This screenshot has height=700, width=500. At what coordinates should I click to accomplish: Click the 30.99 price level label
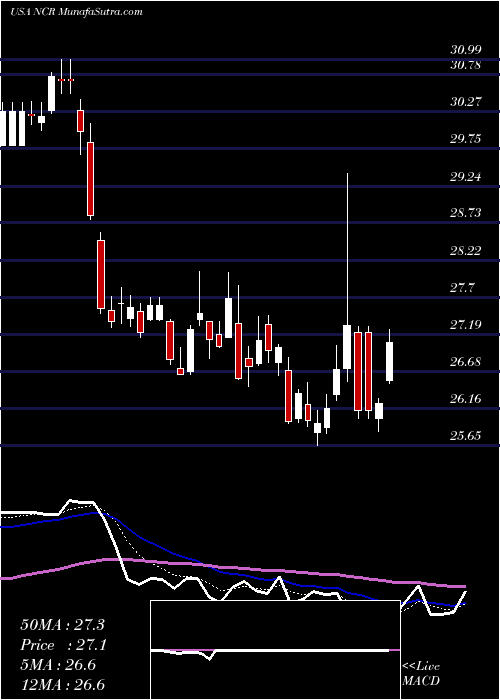click(466, 50)
